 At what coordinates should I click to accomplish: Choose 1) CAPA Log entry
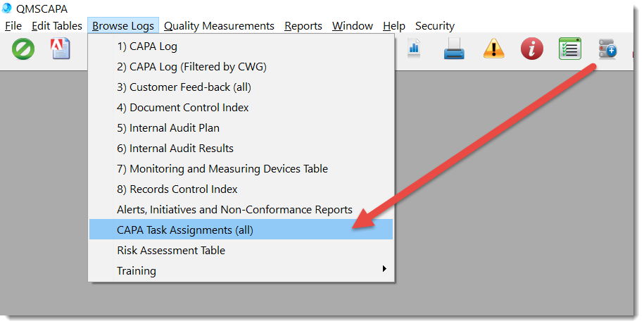[x=147, y=47]
